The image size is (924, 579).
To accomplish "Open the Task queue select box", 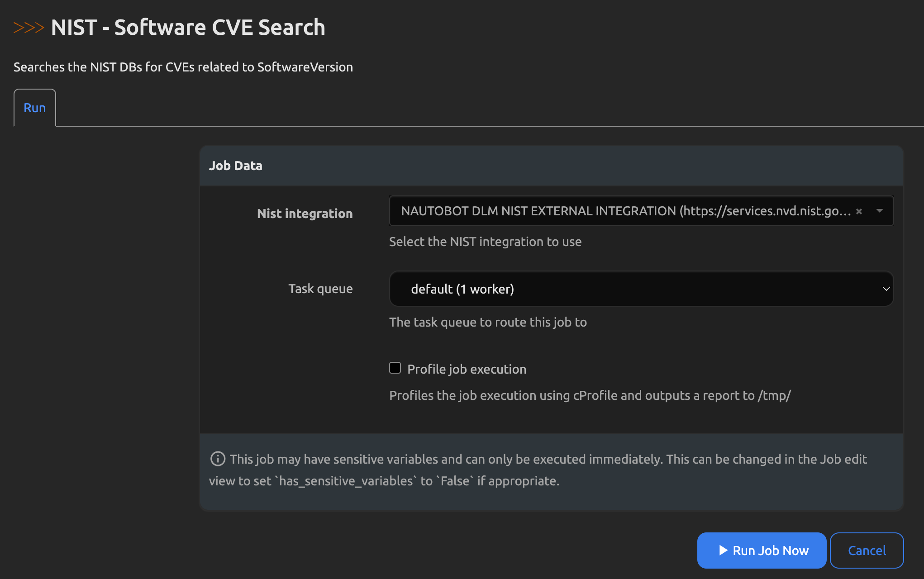I will coord(641,289).
